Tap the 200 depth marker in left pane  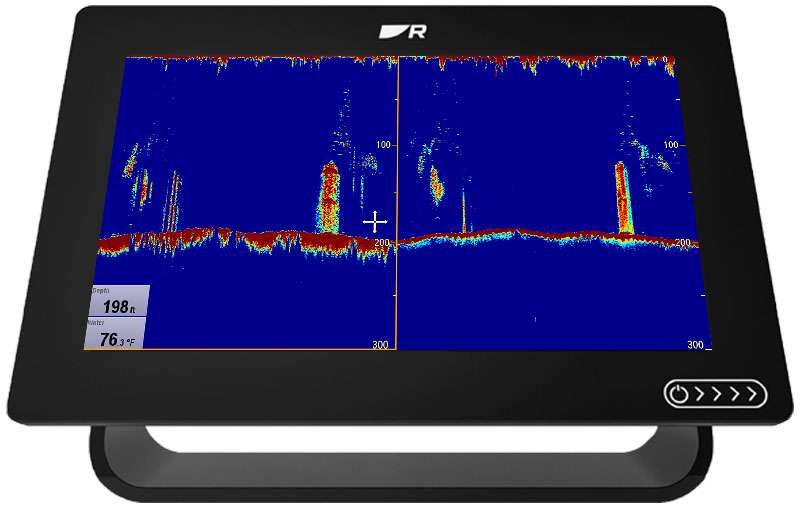coord(383,244)
